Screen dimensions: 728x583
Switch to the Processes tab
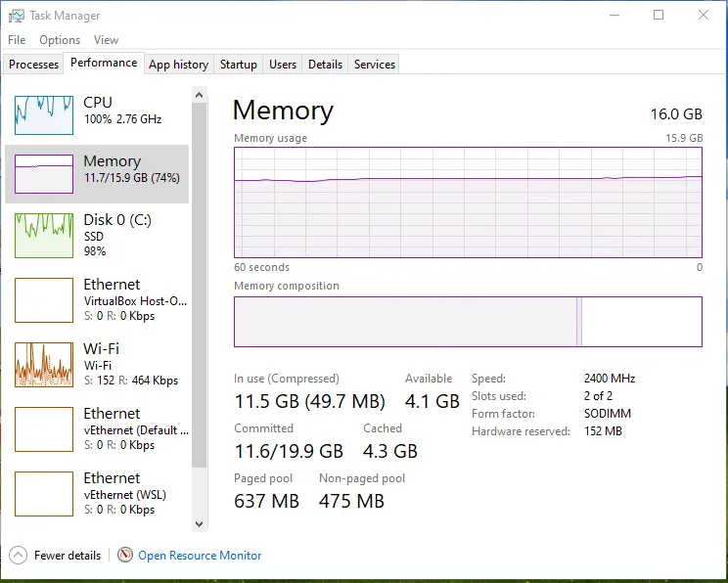coord(33,65)
